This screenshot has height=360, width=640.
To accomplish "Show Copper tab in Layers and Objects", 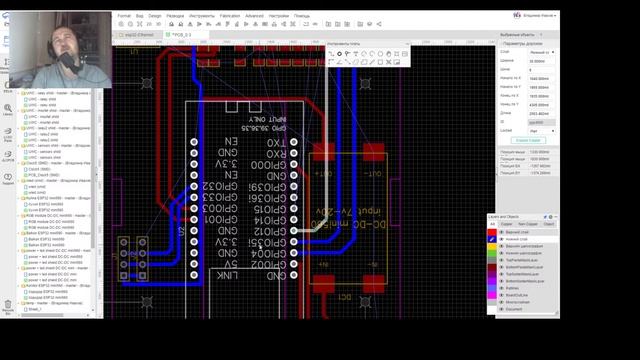I will [507, 224].
